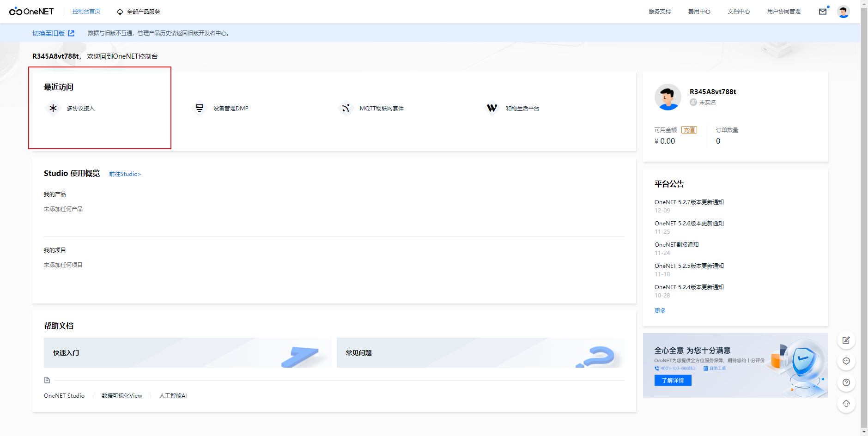Click the profile picture in account card

click(x=668, y=97)
